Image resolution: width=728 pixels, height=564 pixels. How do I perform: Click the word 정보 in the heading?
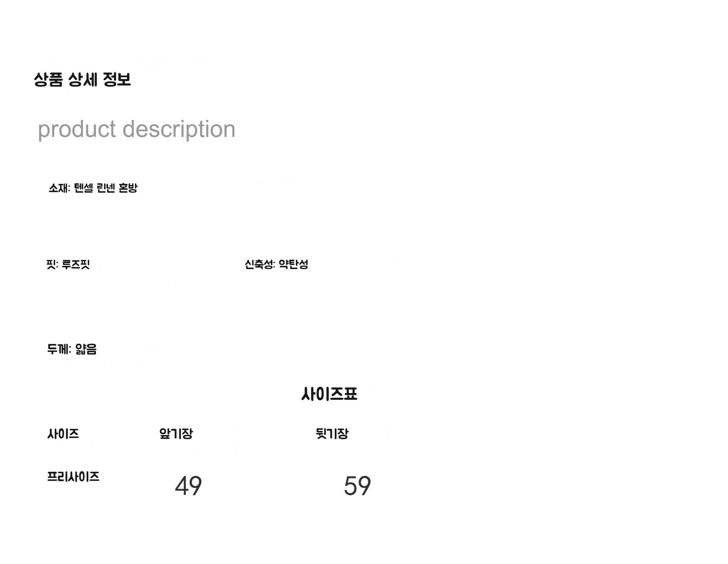pyautogui.click(x=117, y=80)
